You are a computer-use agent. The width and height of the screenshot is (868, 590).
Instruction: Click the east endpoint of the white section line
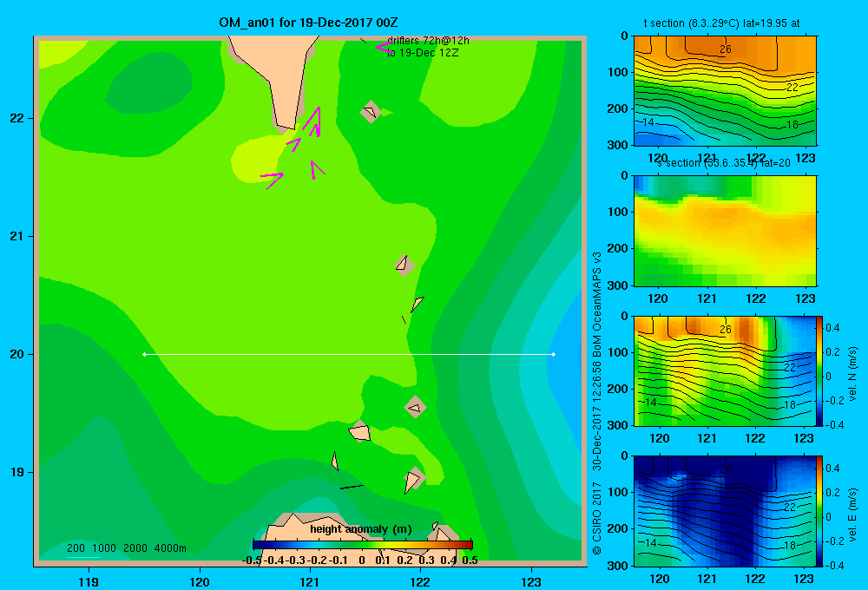tap(554, 354)
